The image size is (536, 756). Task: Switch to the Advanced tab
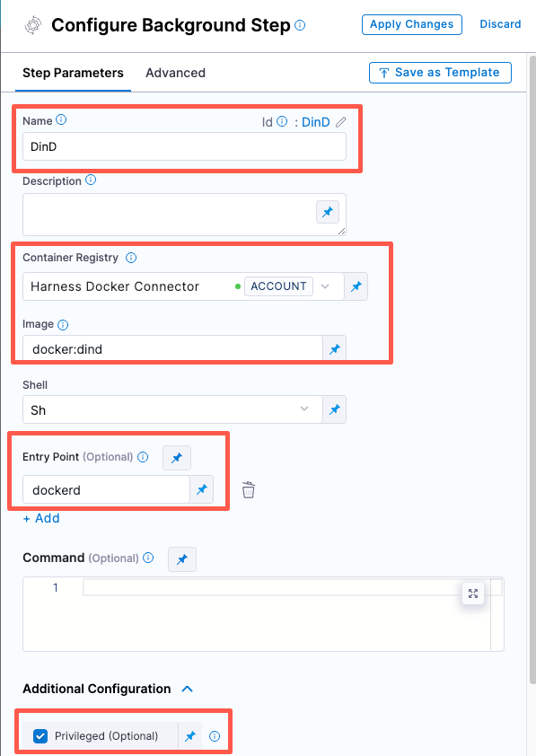[x=175, y=73]
